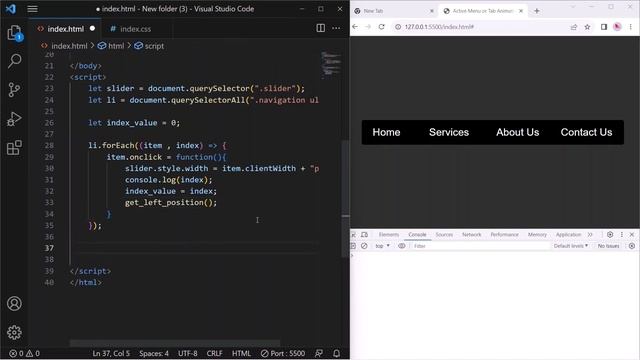
Task: Open the Run and Debug view
Action: coord(14,119)
